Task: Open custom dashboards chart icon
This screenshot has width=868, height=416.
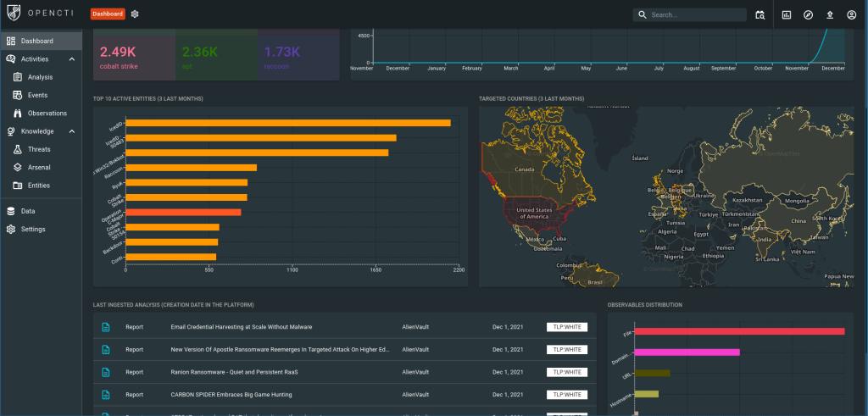Action: [787, 15]
